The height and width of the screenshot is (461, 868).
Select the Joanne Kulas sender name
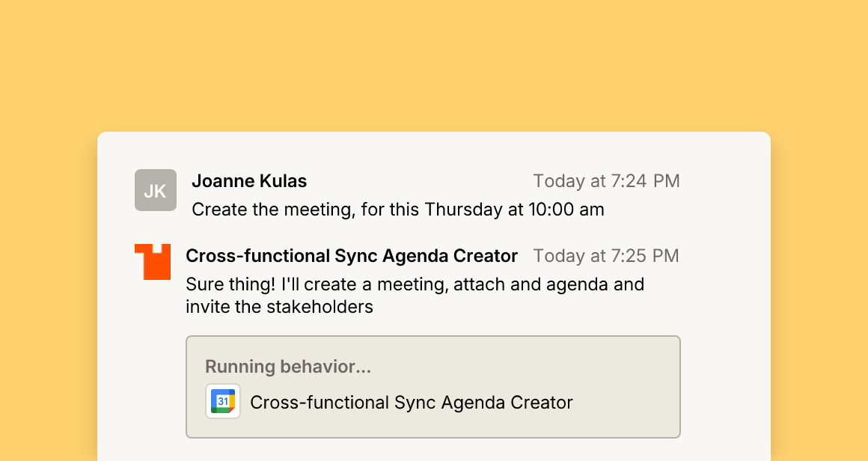point(249,181)
